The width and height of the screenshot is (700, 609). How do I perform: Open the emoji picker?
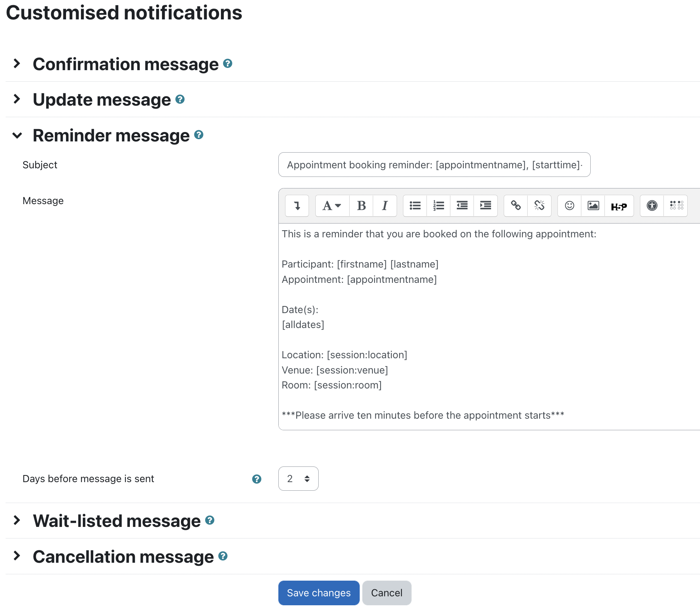[569, 206]
